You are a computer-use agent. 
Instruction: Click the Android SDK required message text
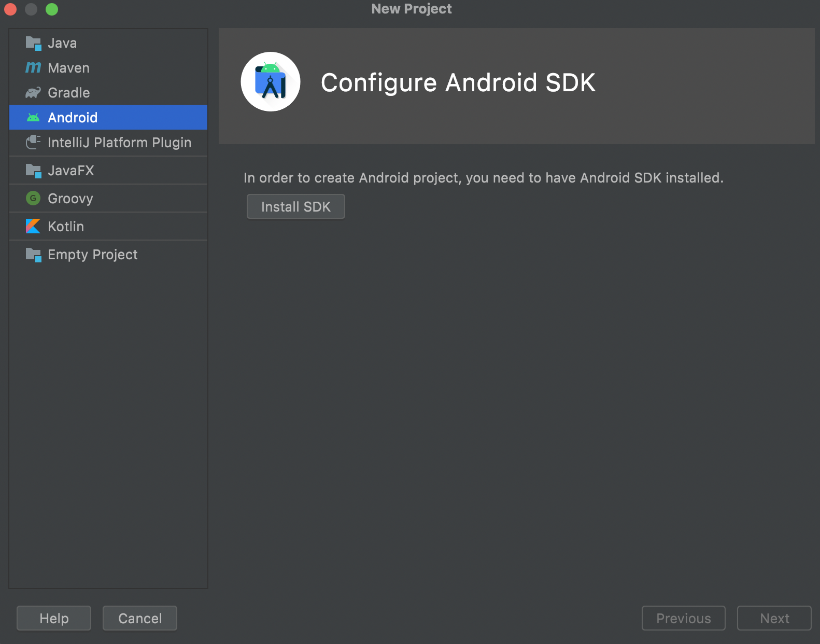click(x=484, y=178)
